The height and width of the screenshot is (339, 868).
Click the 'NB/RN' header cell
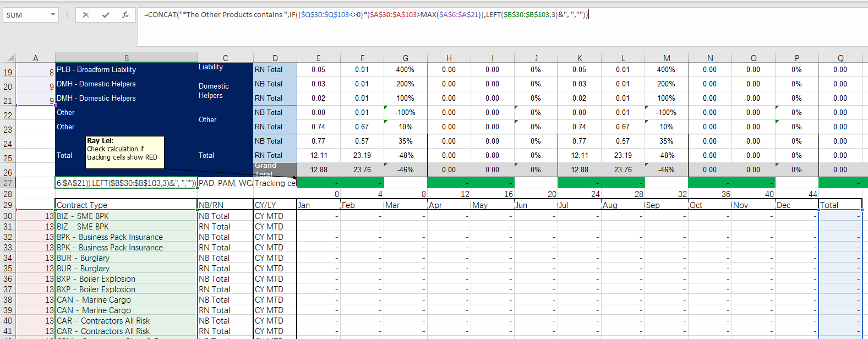225,205
